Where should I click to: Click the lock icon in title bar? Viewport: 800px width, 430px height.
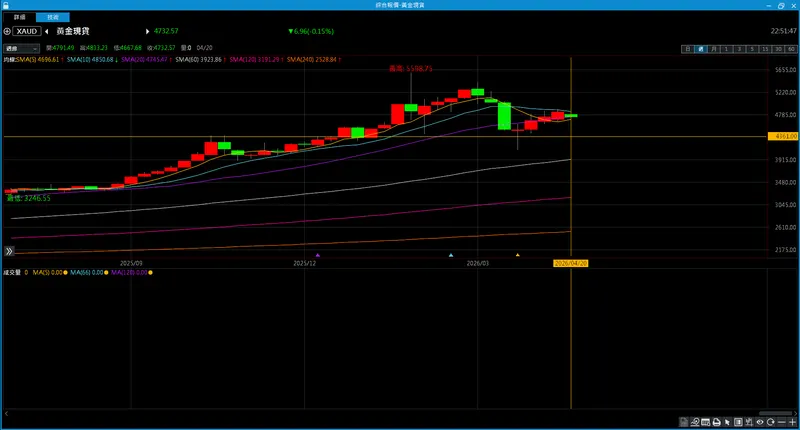tap(6, 5)
